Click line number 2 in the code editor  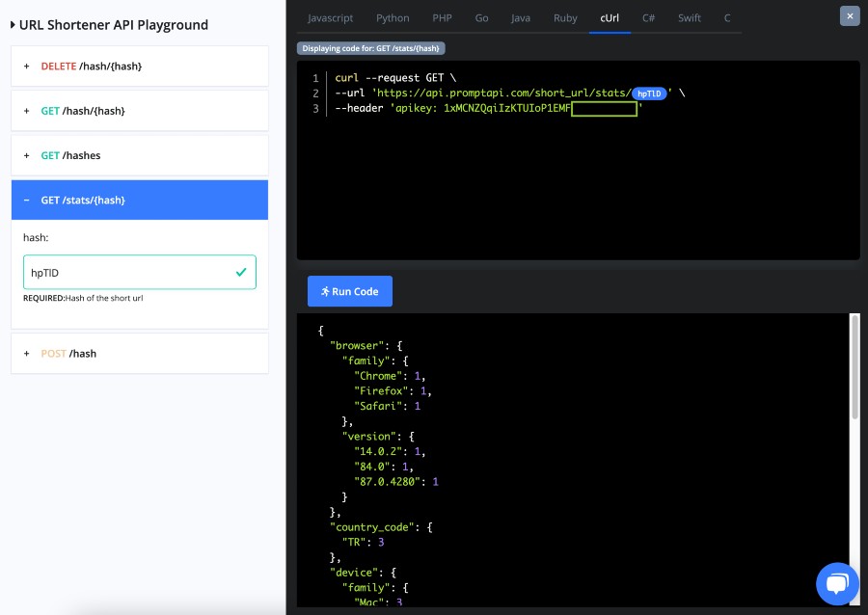315,94
